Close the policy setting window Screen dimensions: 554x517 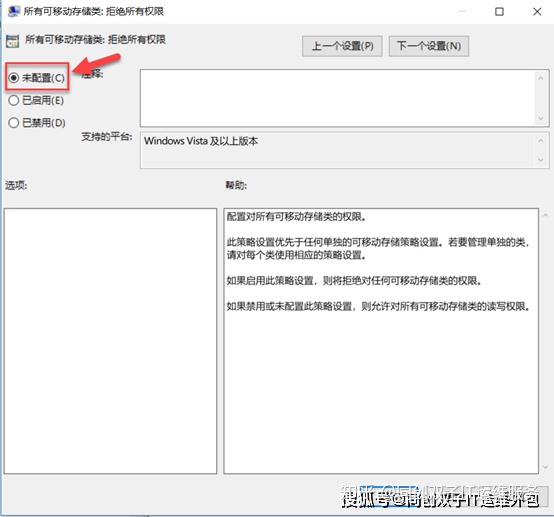click(x=537, y=12)
